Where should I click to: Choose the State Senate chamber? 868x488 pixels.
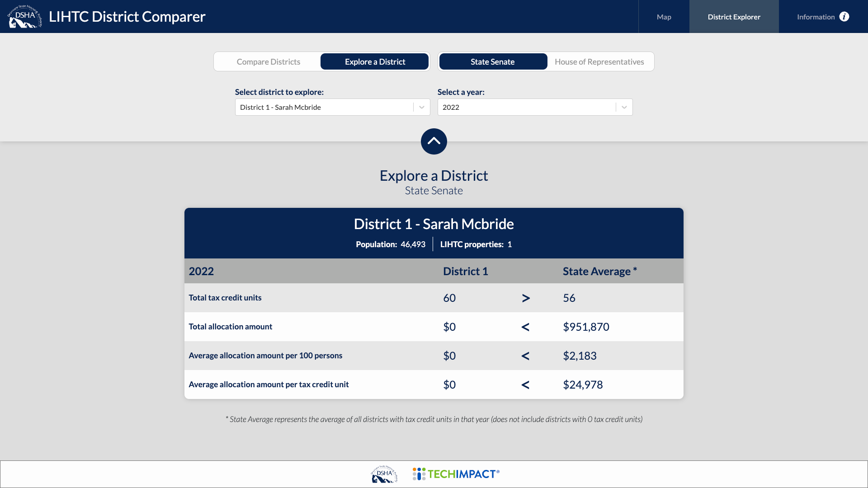(x=493, y=61)
